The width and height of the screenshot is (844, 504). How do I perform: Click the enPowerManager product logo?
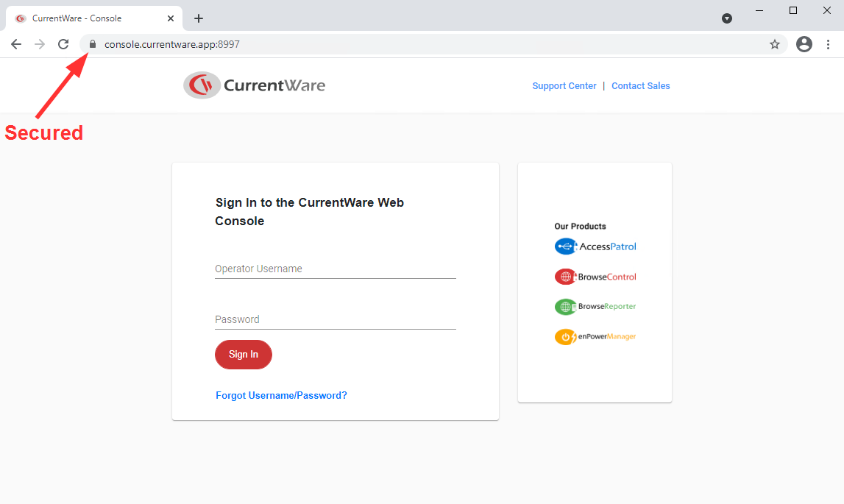coord(595,336)
